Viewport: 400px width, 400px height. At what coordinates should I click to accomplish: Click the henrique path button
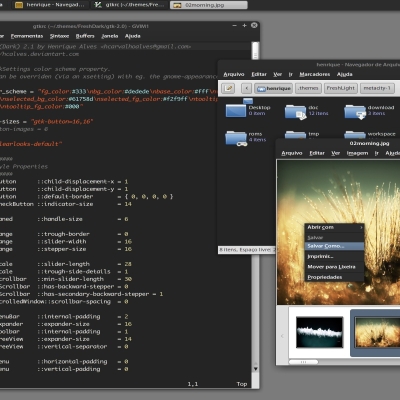click(274, 88)
